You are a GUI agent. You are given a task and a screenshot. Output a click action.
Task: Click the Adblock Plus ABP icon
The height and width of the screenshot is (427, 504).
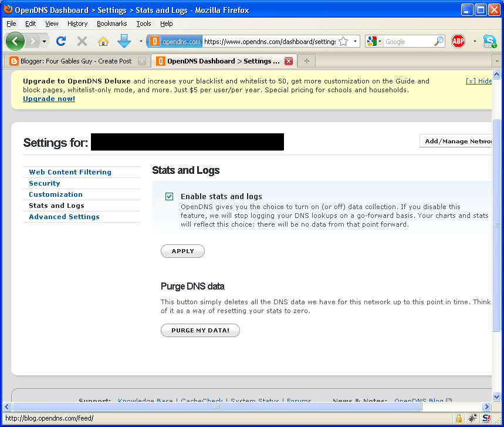point(458,41)
